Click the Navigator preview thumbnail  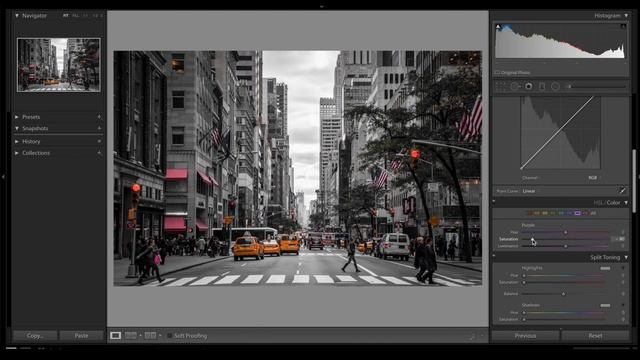pyautogui.click(x=58, y=65)
